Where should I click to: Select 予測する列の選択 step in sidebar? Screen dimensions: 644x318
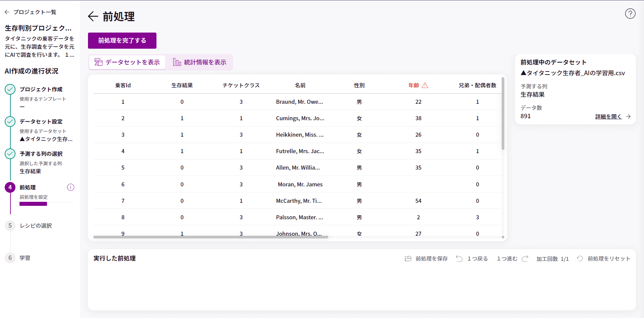(x=41, y=154)
